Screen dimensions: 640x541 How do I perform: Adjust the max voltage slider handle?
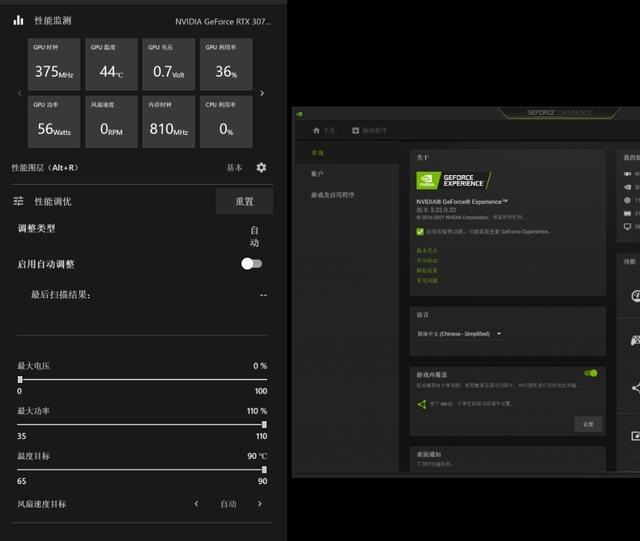point(20,379)
